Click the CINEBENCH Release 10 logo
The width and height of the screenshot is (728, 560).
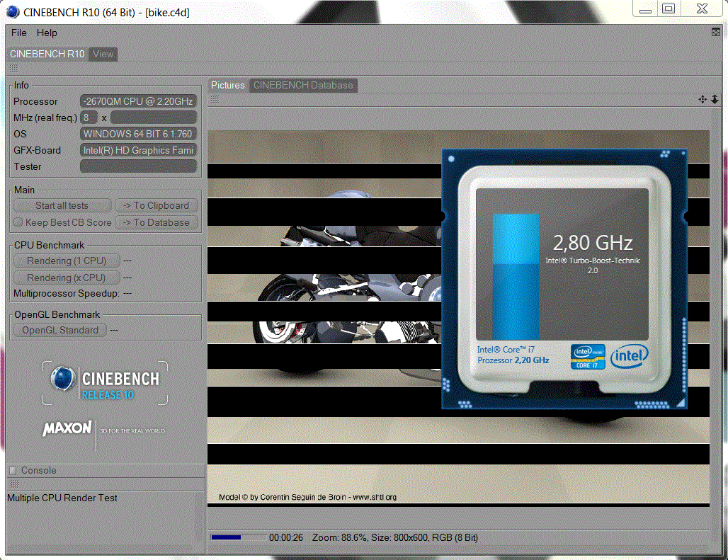tap(105, 383)
